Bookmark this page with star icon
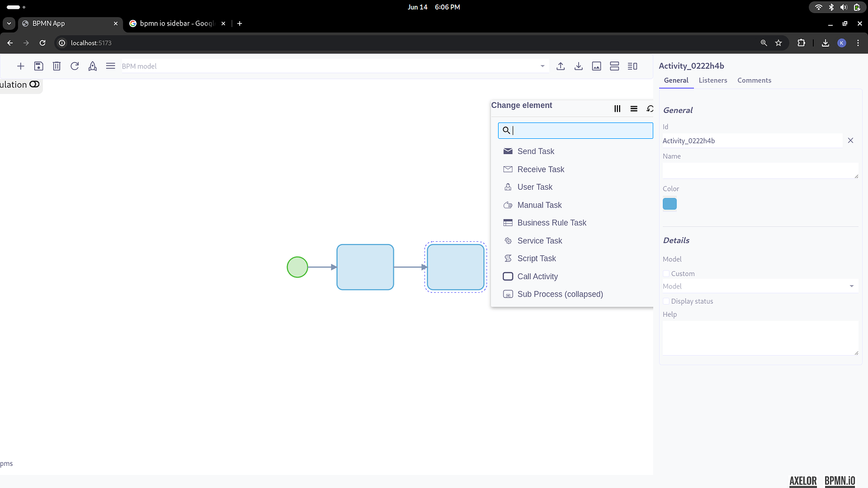 tap(778, 43)
